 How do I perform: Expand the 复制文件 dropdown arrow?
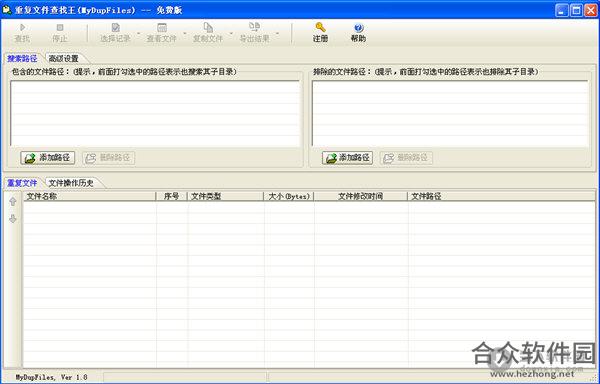coord(231,33)
